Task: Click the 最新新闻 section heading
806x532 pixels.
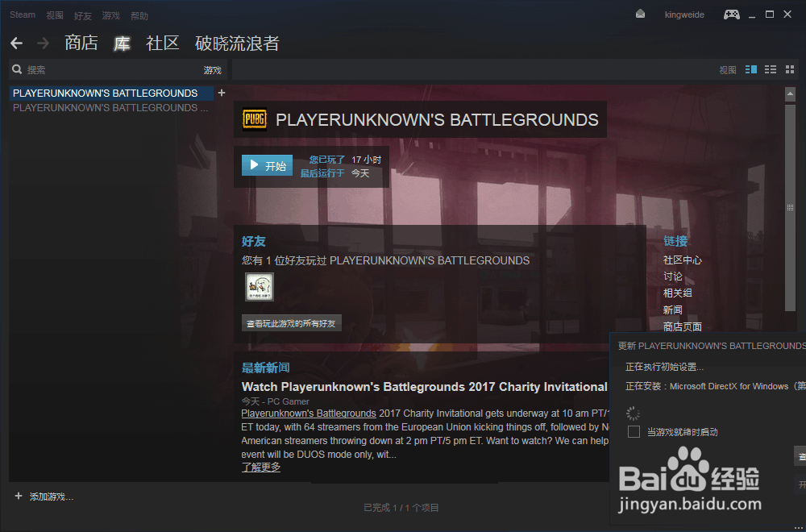Action: [x=266, y=368]
